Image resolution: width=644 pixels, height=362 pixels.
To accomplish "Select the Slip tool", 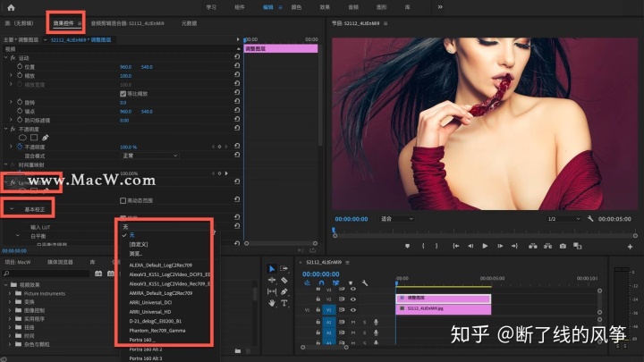I will [x=272, y=291].
